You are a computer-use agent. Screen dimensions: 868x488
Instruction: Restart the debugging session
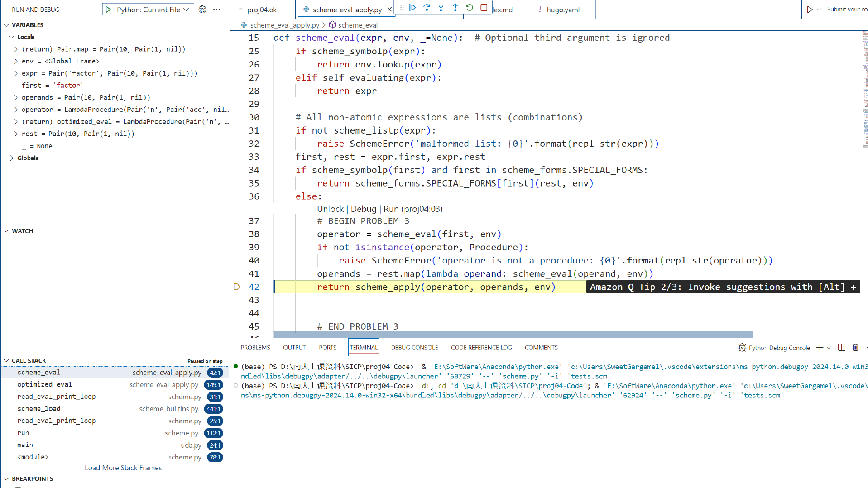tap(470, 8)
